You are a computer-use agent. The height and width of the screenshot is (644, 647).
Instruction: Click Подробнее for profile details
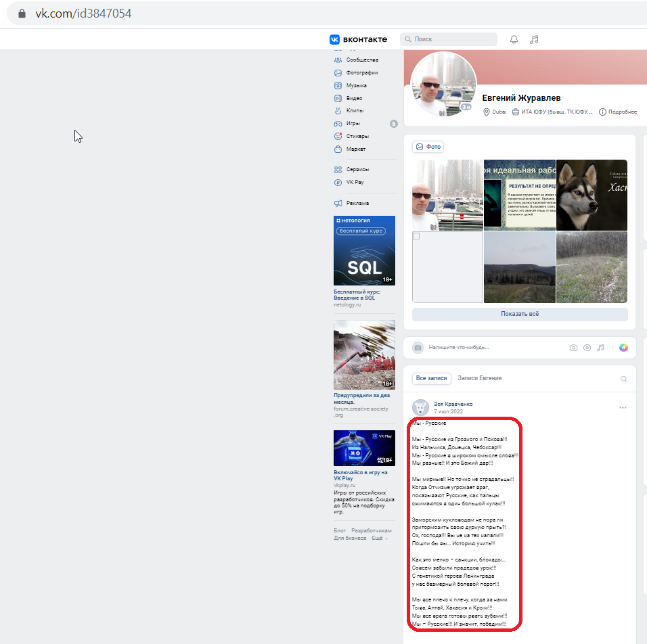(618, 112)
